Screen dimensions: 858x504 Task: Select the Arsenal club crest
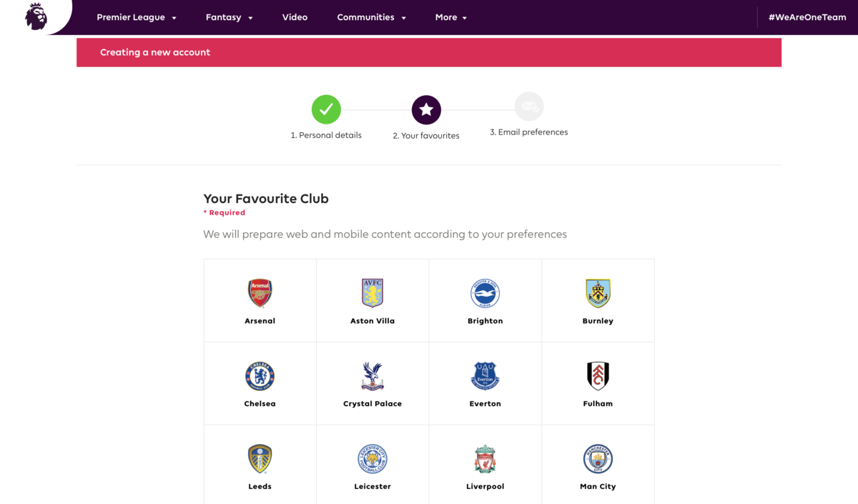[x=260, y=293]
